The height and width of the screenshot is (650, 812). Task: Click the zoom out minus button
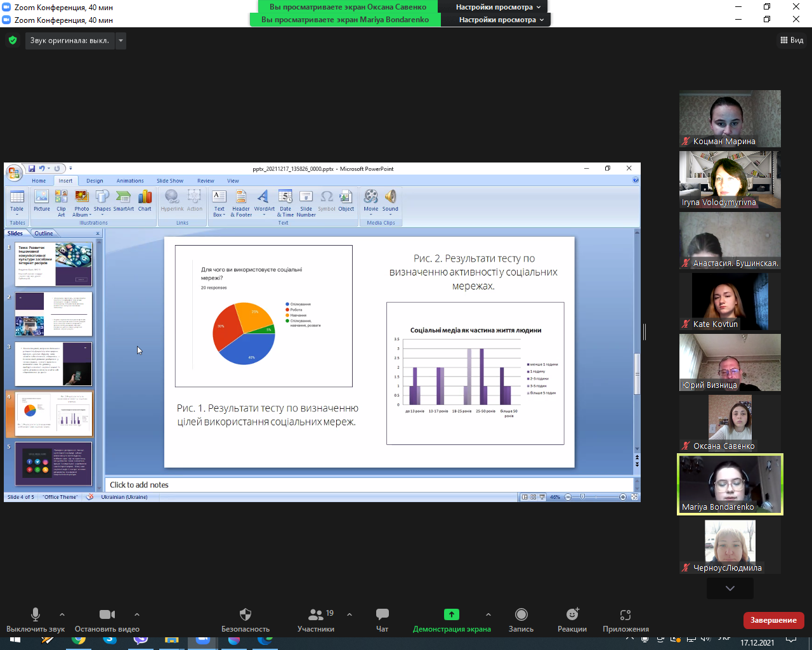pyautogui.click(x=568, y=497)
